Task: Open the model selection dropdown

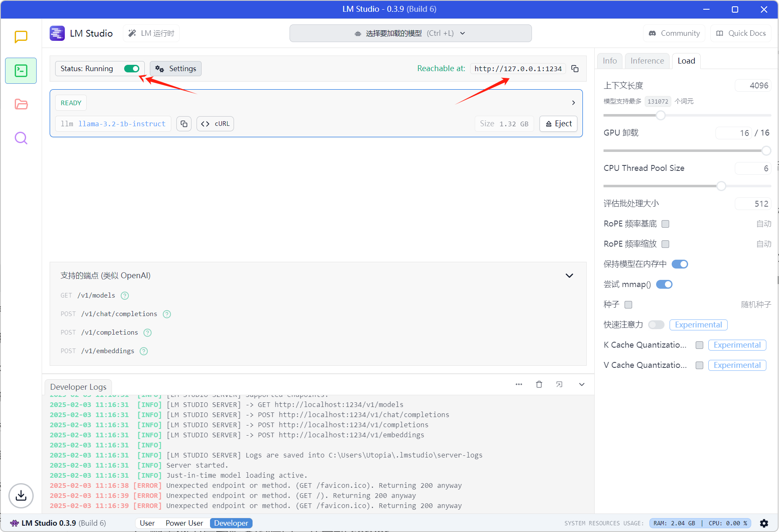Action: [x=410, y=33]
